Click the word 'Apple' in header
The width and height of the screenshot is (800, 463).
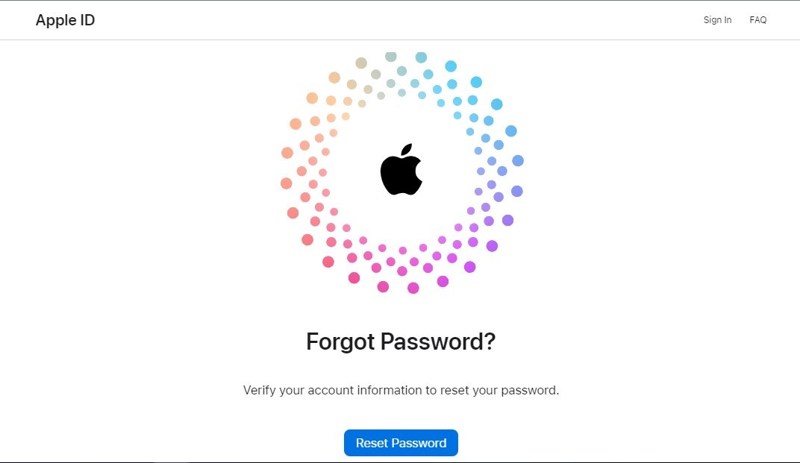pyautogui.click(x=55, y=20)
